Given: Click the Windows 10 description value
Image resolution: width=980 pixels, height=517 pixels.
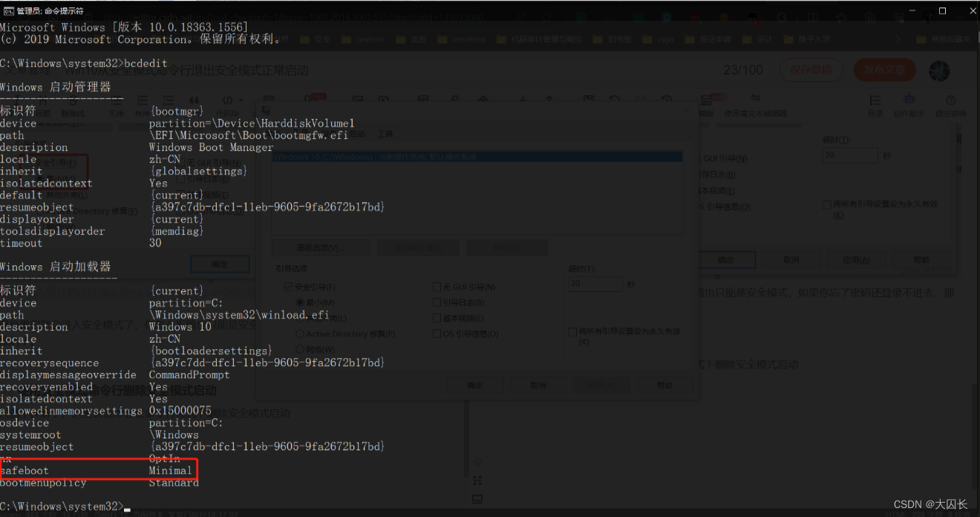Looking at the screenshot, I should click(180, 327).
